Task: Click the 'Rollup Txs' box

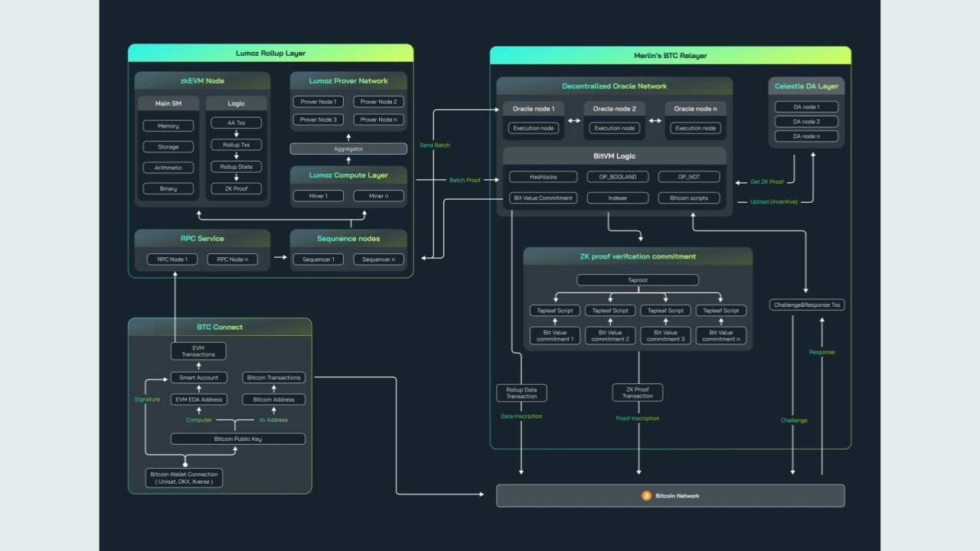Action: [x=237, y=145]
